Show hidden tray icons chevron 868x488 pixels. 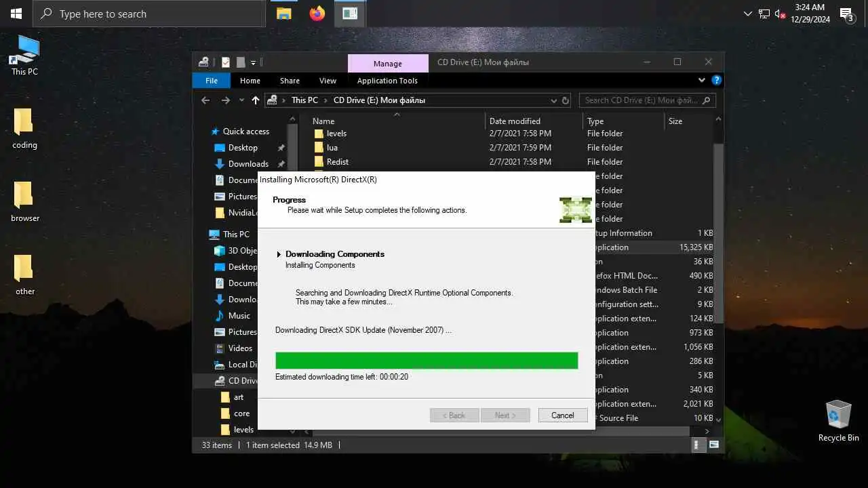click(x=748, y=14)
